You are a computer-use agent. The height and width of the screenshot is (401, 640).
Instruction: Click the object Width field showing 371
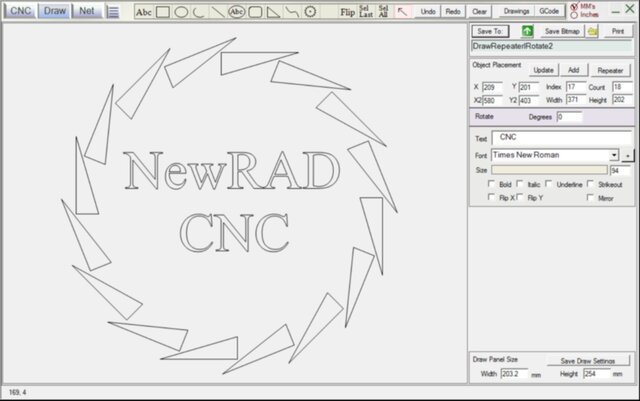(x=576, y=100)
